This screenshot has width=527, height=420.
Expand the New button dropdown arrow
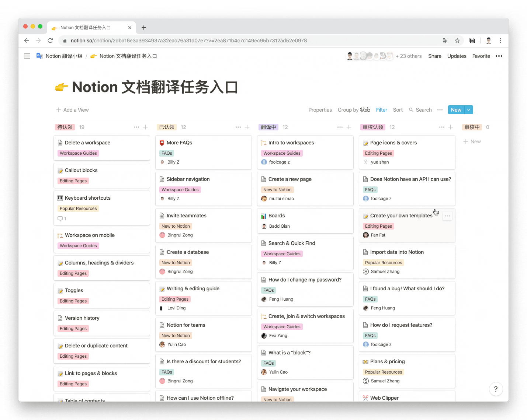point(469,110)
